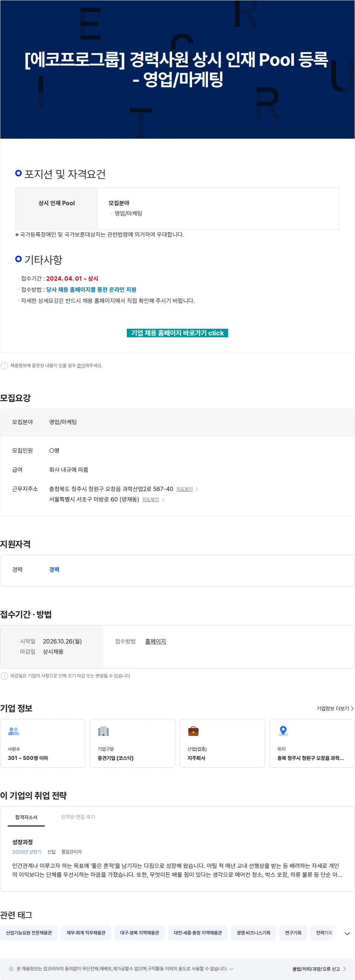
Task: Click the 대전·세종·충청 지역채용관 tag
Action: [x=198, y=933]
